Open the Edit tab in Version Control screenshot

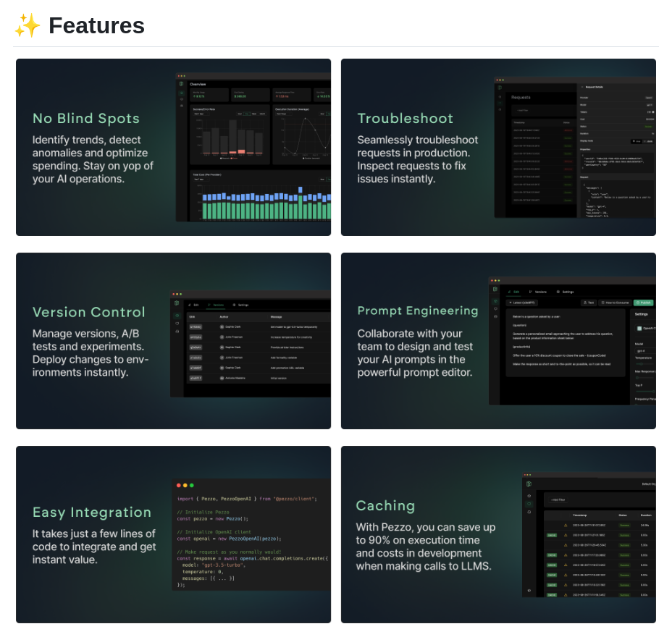tap(193, 305)
